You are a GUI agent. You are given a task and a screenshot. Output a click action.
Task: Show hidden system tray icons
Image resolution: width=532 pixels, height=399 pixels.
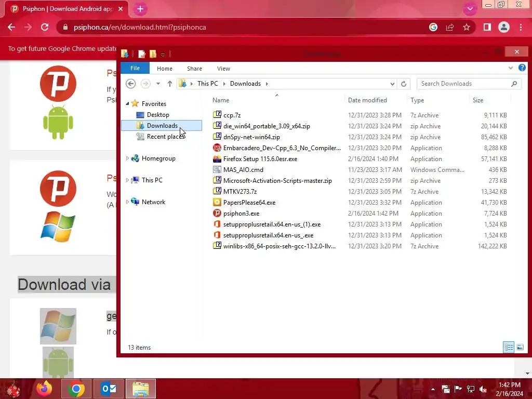point(433,389)
